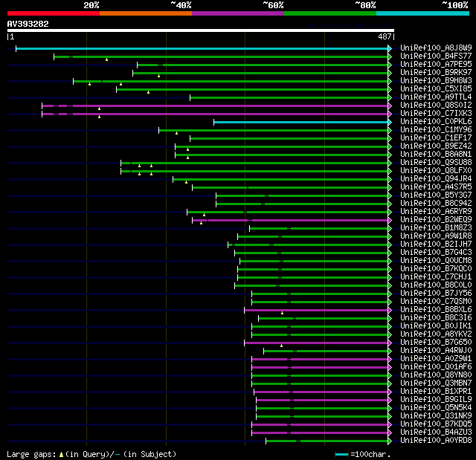Screen dimensions: 476x460
Task: Select the UniRef100_B5Y3G7 label
Action: pos(436,195)
